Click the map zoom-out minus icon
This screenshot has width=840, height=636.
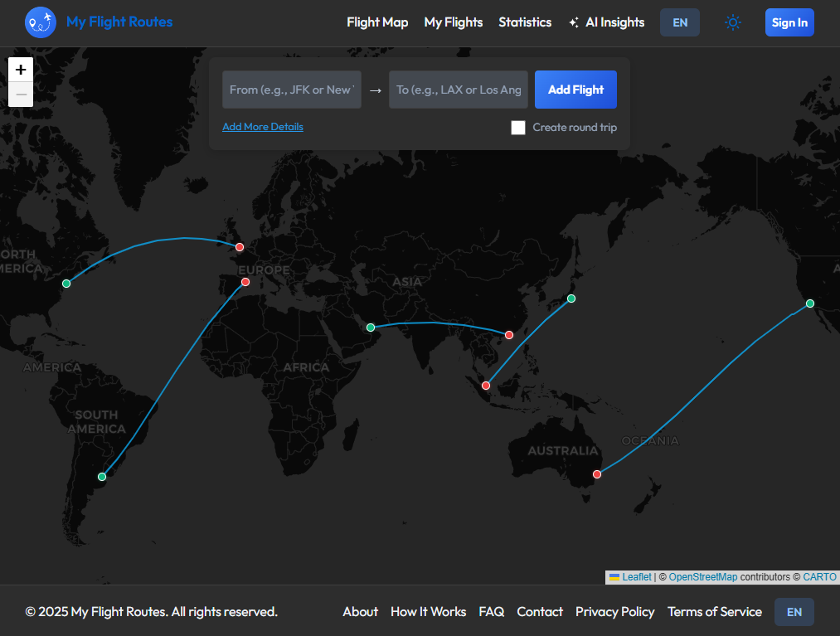pos(20,94)
